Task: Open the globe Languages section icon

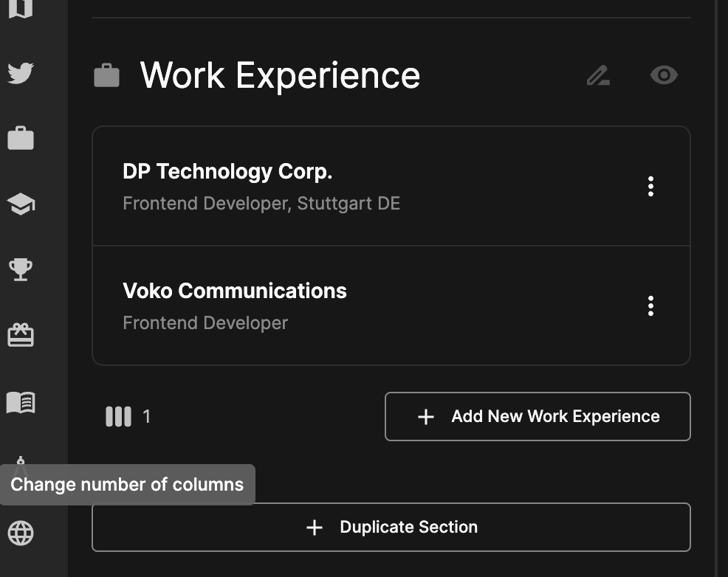Action: (x=21, y=533)
